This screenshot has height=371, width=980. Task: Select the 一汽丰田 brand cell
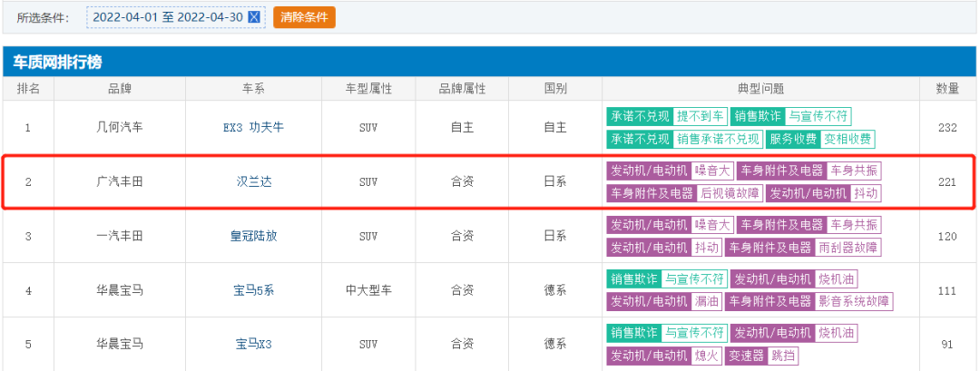coord(120,236)
